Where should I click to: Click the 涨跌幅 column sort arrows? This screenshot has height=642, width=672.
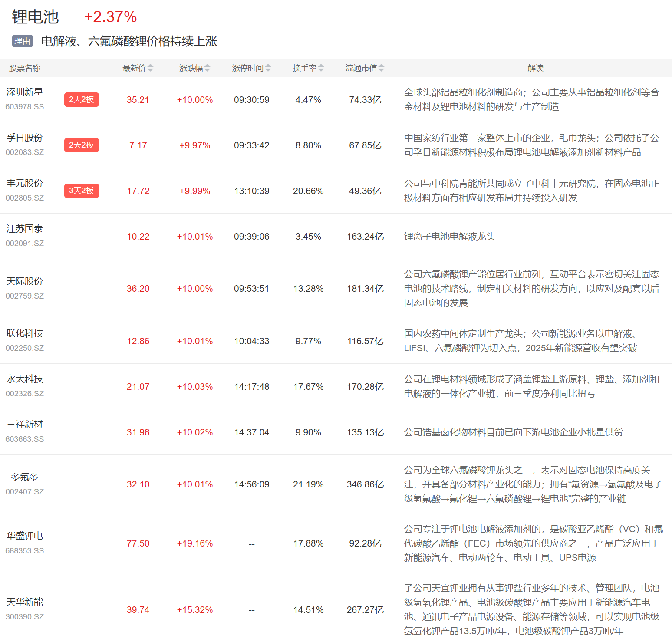[x=207, y=68]
